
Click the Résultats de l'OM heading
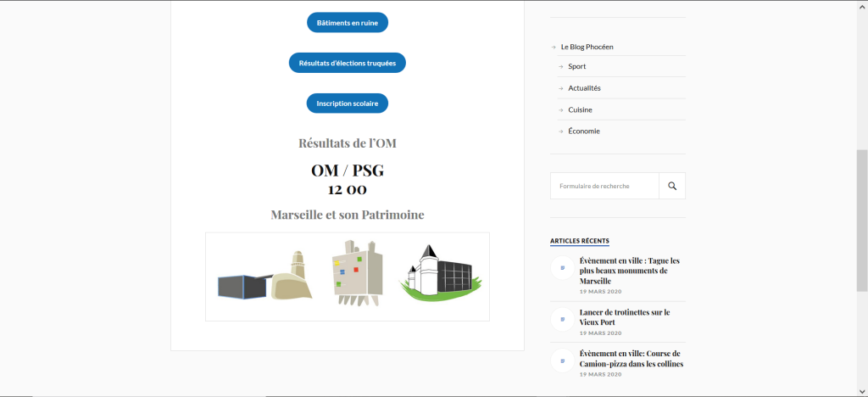(x=348, y=143)
